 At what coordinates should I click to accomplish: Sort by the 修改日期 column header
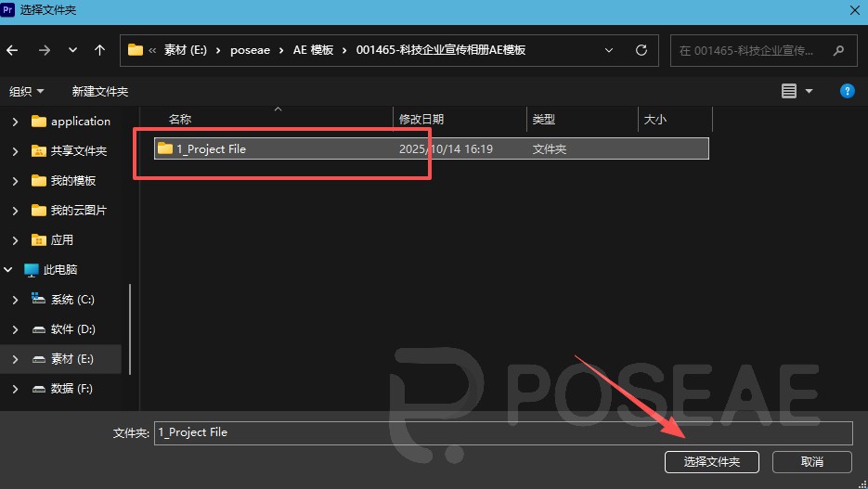421,120
